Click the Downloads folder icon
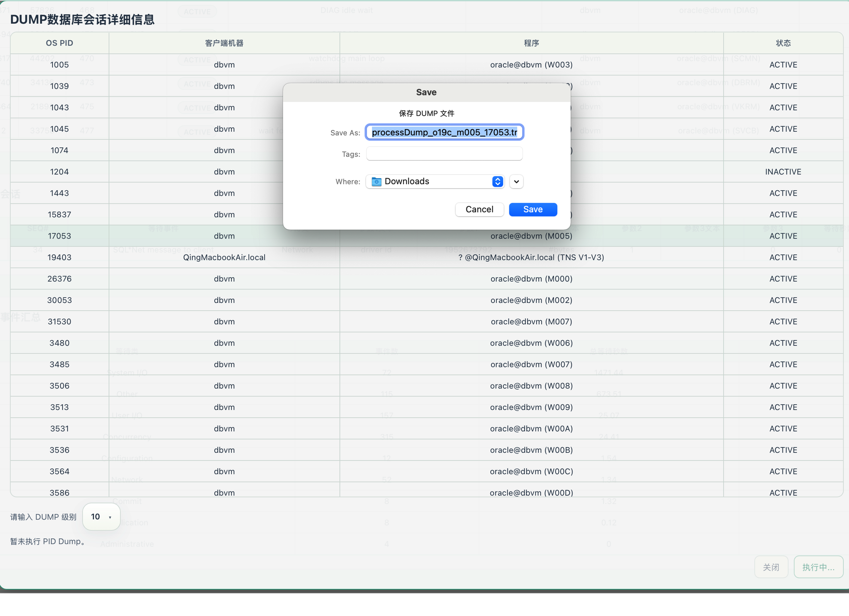Viewport: 849px width, 616px height. pyautogui.click(x=376, y=182)
